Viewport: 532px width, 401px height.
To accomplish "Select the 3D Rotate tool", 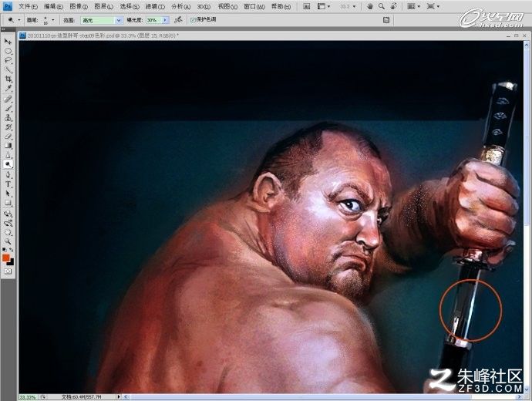I will click(x=8, y=214).
